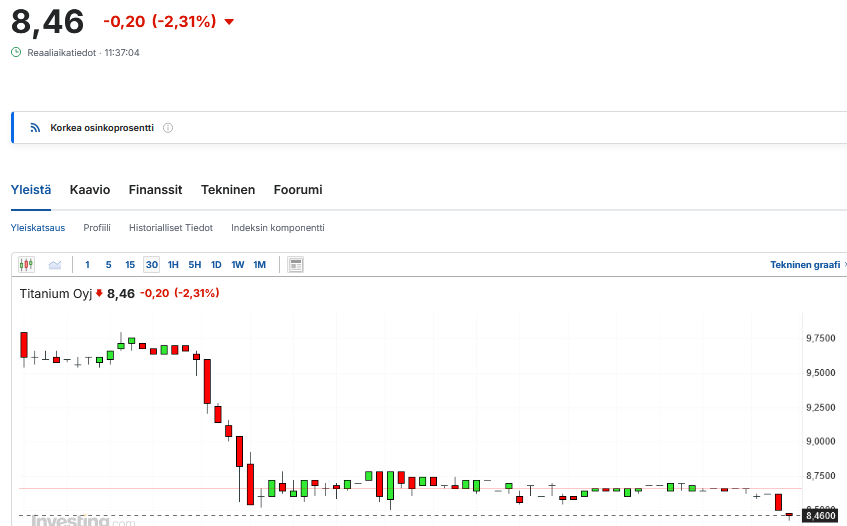Click the 8,4600 price label on axis
Image resolution: width=847 pixels, height=526 pixels.
tap(820, 516)
